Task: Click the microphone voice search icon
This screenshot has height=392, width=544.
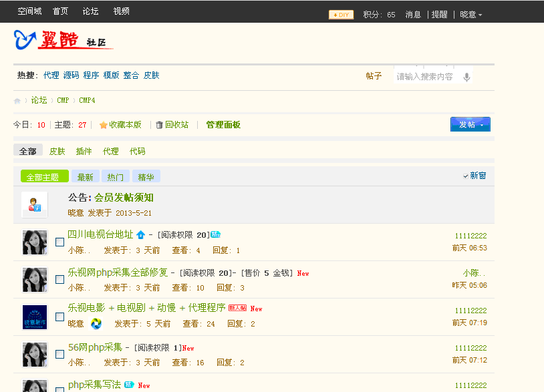Action: click(466, 75)
